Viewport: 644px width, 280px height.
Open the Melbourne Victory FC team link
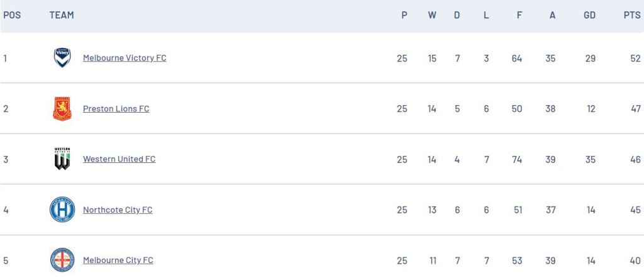[x=125, y=58]
